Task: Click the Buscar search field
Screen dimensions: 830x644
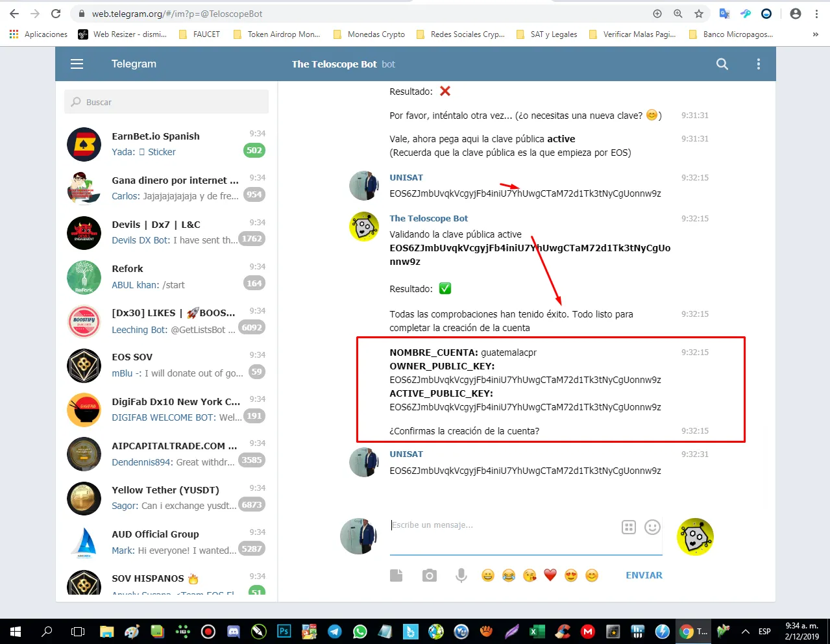Action: (166, 102)
